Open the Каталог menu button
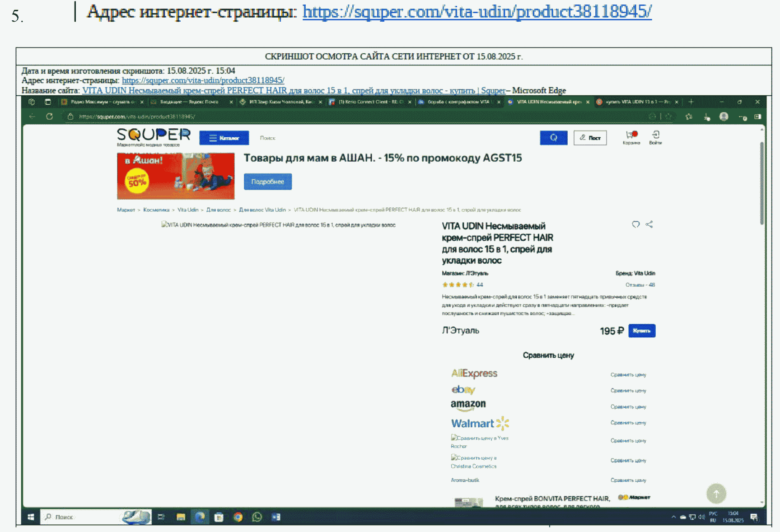The height and width of the screenshot is (532, 780). click(x=224, y=138)
